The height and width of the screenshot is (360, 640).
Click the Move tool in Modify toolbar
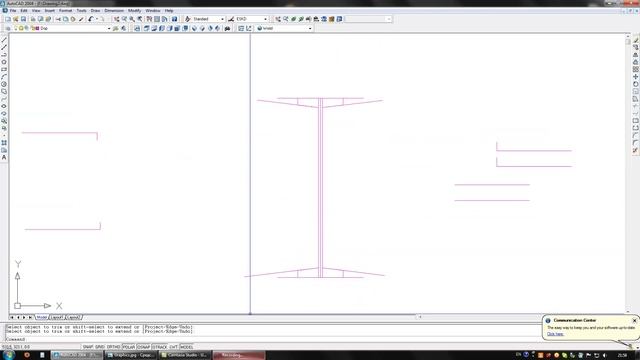[x=636, y=77]
